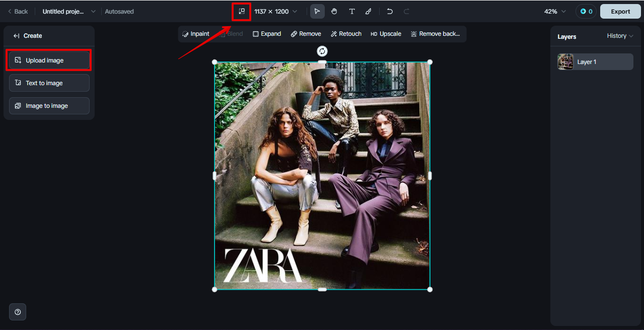
Task: Open the History dropdown
Action: 620,36
